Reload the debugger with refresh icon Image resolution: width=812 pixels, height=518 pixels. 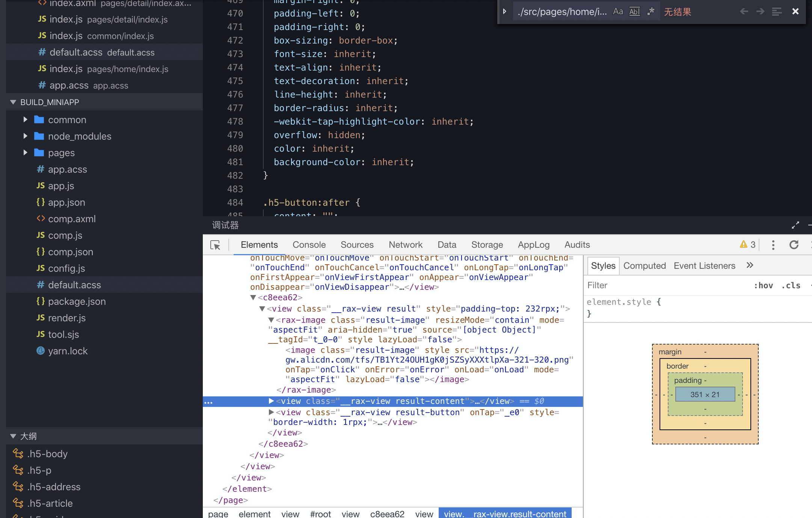(x=794, y=245)
